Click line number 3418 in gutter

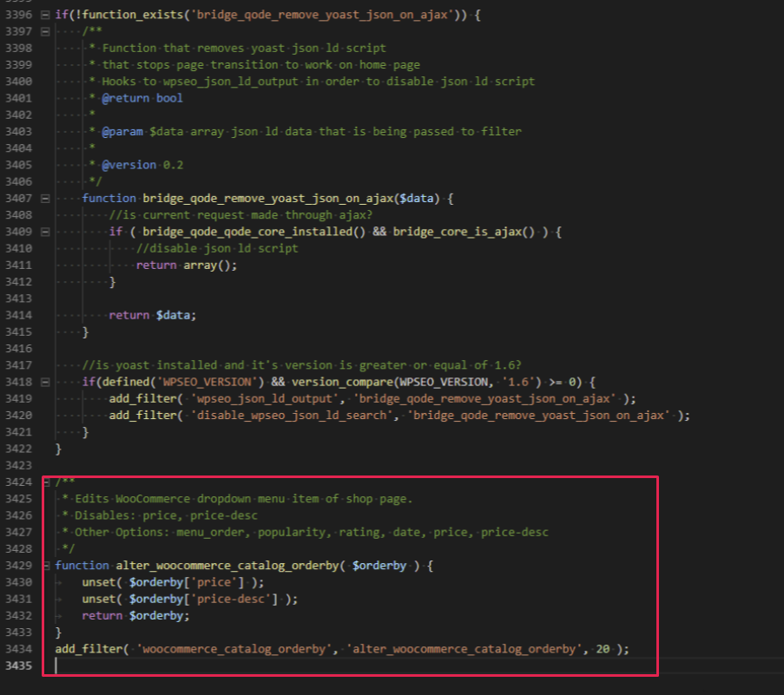click(x=18, y=383)
